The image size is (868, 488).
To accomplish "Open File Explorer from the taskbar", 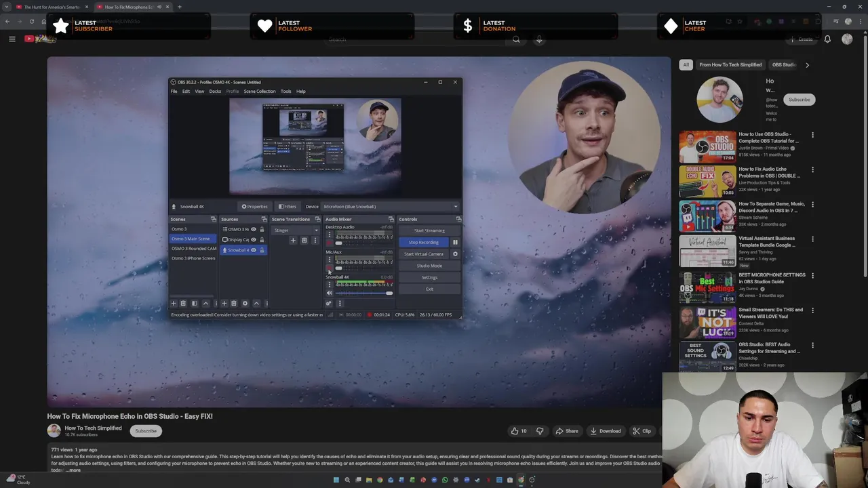I will coord(369,480).
